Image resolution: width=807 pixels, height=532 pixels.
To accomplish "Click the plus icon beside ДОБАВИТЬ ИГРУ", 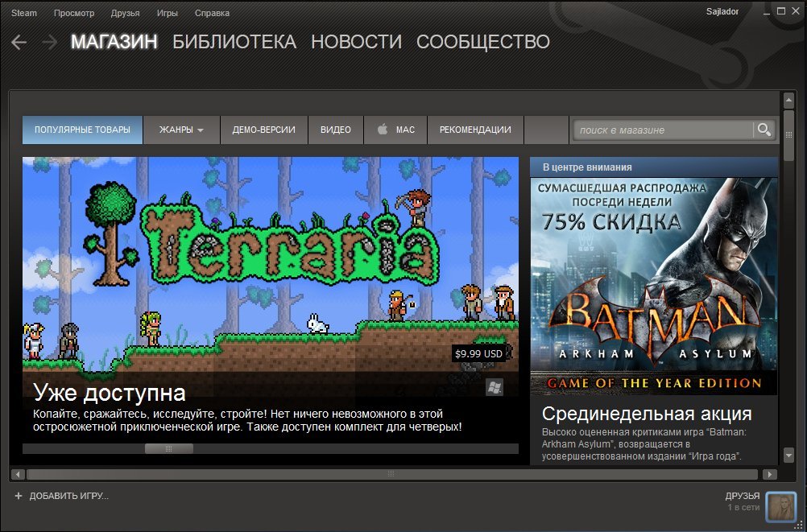I will pos(19,496).
